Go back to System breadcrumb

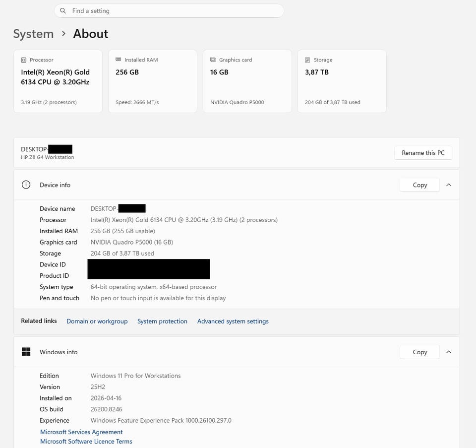pos(33,34)
